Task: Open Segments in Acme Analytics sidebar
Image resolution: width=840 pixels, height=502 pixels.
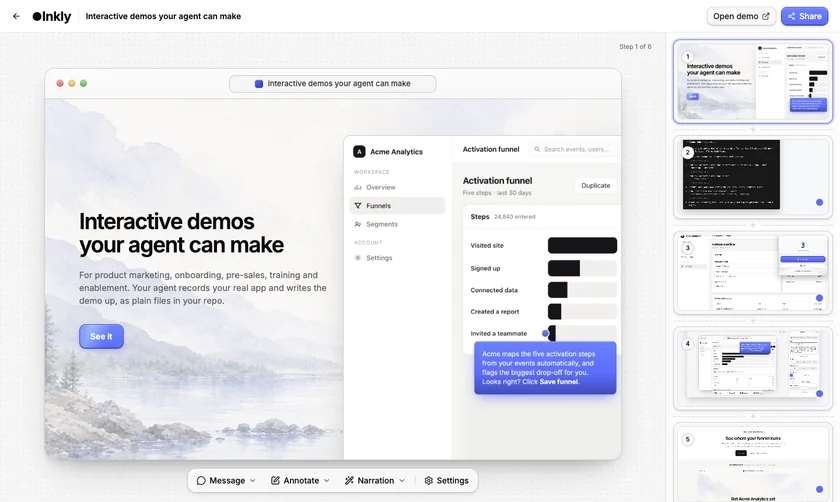Action: click(397, 224)
